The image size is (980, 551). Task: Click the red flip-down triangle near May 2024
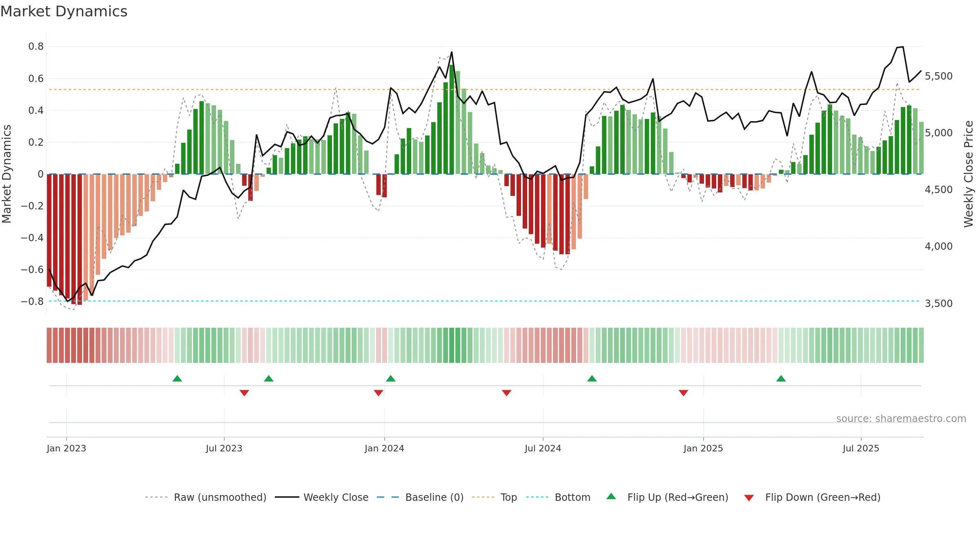click(507, 393)
